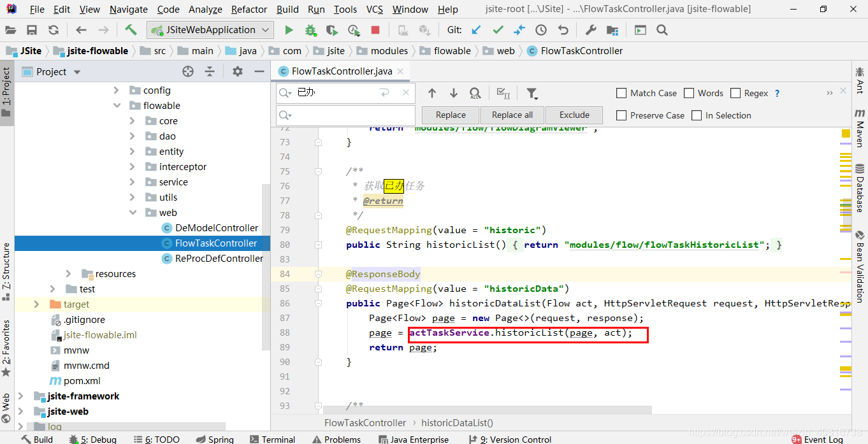The height and width of the screenshot is (444, 868).
Task: Open Project Structure icon
Action: (x=612, y=30)
